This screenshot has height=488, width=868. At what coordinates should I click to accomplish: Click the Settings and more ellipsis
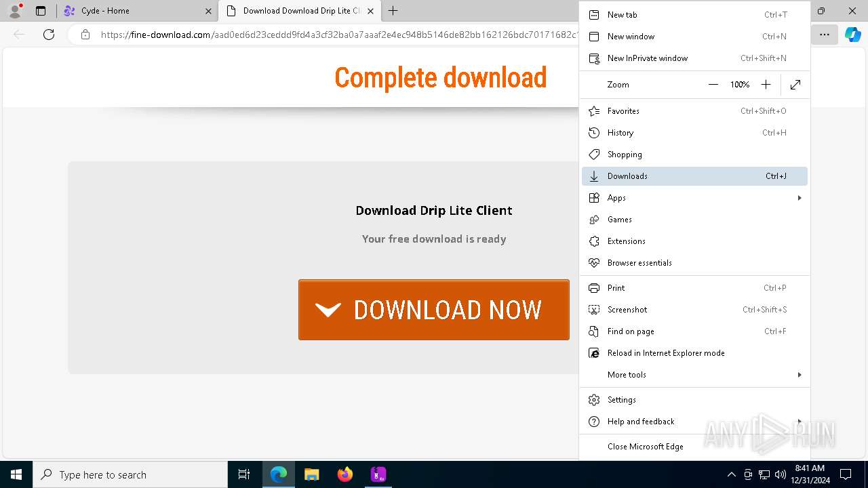(x=825, y=35)
